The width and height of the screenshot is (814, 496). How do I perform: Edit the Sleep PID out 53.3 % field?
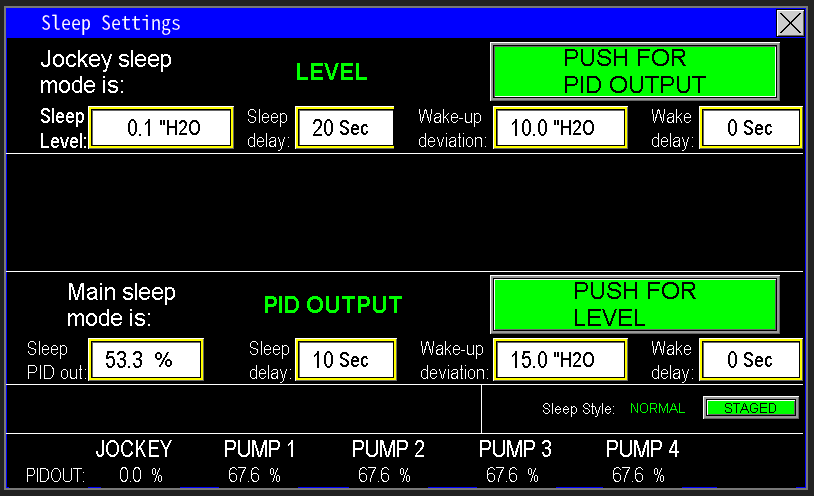pos(146,360)
